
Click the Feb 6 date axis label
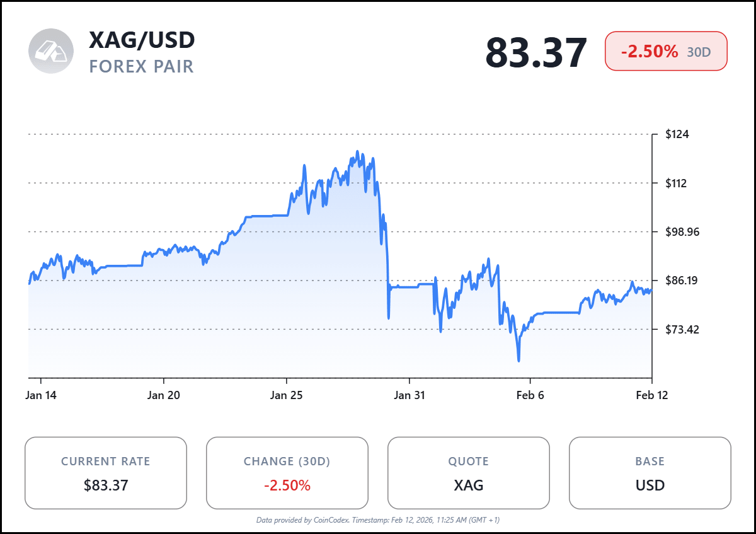click(x=530, y=395)
